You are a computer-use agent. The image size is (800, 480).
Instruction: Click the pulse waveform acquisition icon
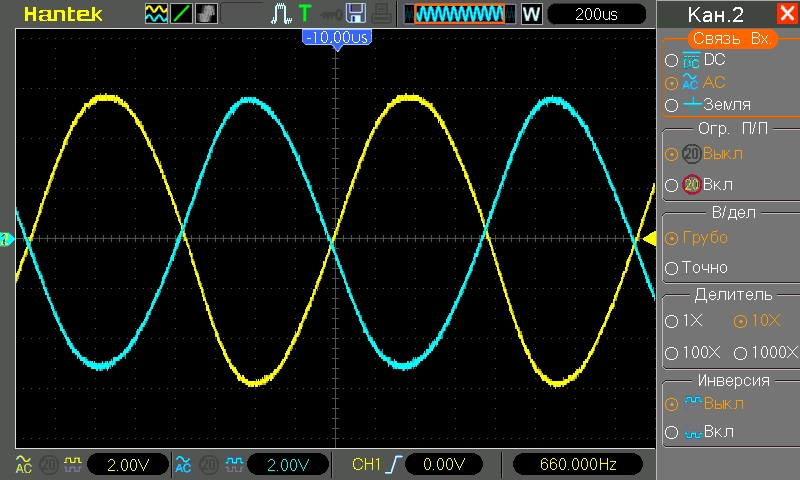click(281, 14)
